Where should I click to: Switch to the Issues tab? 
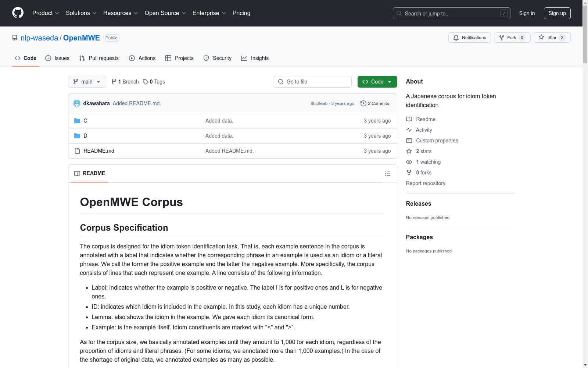(57, 58)
